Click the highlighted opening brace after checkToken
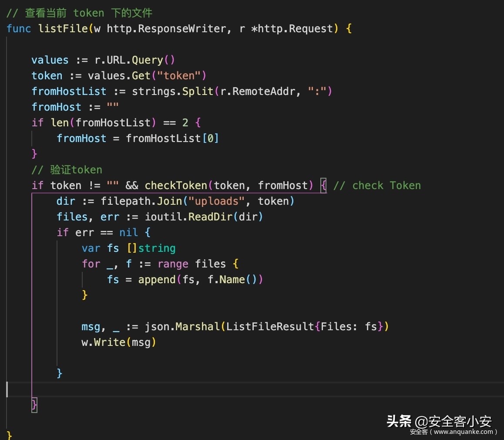The height and width of the screenshot is (440, 504). coord(323,186)
